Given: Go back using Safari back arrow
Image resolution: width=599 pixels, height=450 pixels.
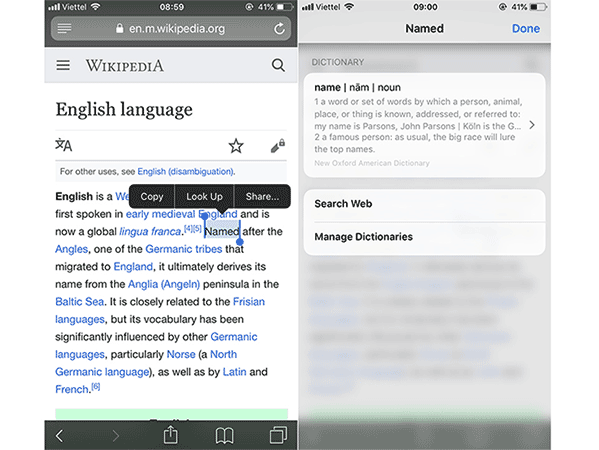Looking at the screenshot, I should click(59, 435).
